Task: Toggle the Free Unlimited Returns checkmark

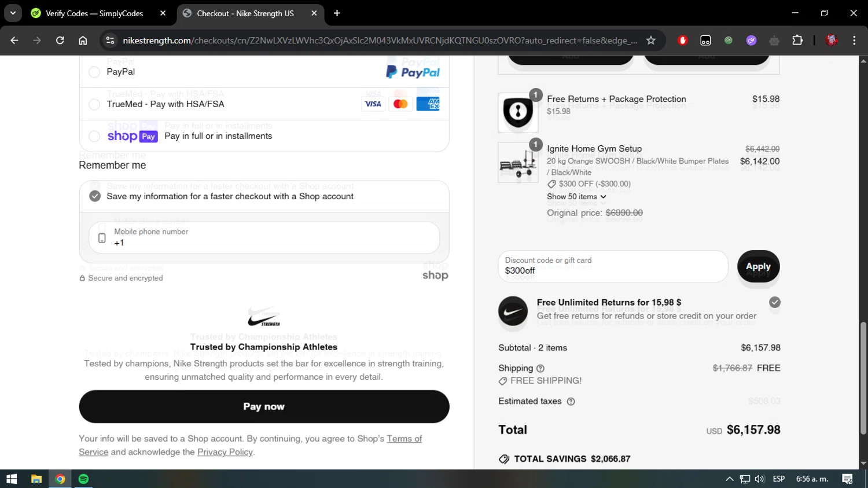Action: [775, 302]
